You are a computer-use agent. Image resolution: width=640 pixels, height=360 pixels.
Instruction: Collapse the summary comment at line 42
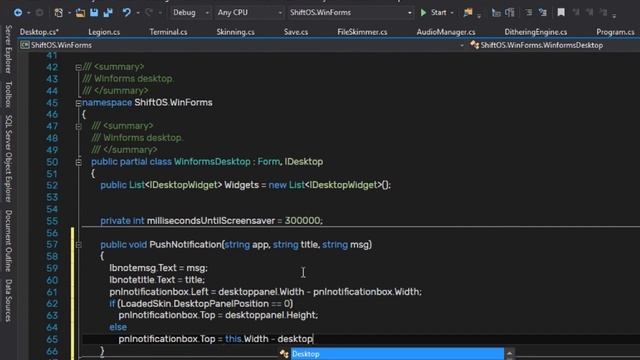(78, 67)
